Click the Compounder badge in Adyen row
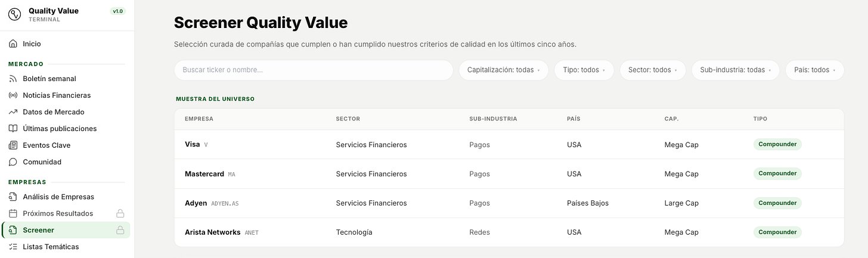868x258 pixels. pyautogui.click(x=777, y=203)
